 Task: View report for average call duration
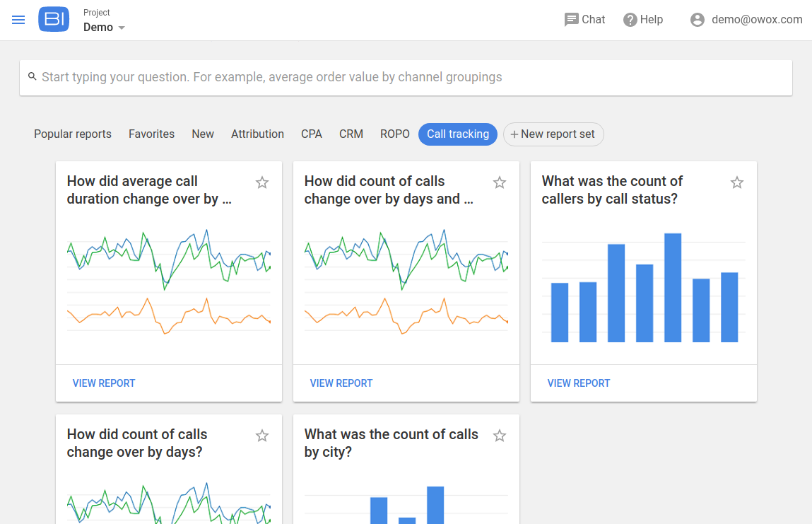104,383
